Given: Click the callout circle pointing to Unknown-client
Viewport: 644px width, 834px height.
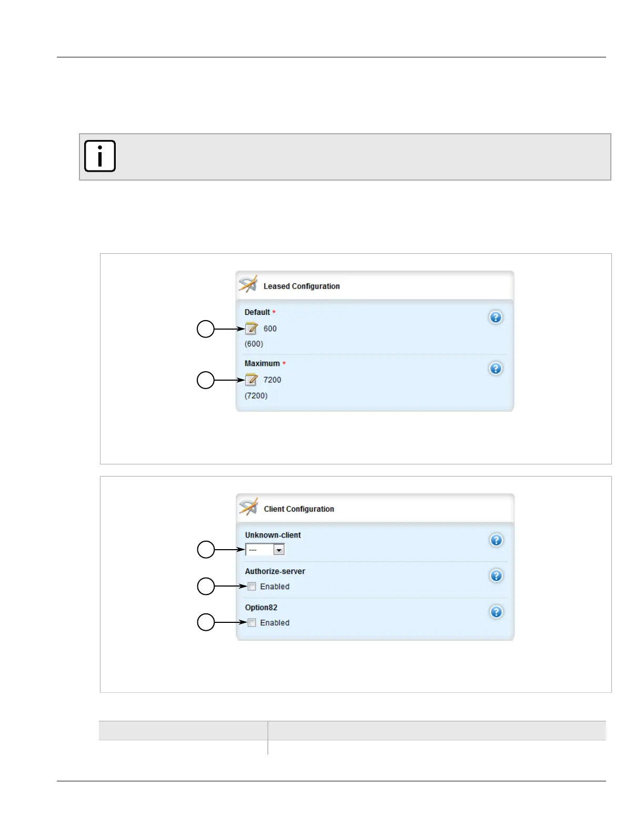Looking at the screenshot, I should click(x=206, y=550).
